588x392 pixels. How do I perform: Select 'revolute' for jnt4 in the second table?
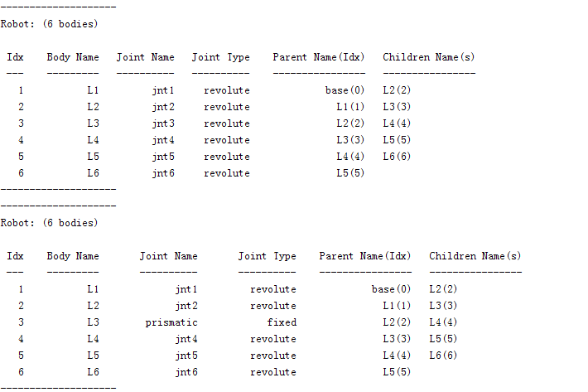pyautogui.click(x=273, y=339)
